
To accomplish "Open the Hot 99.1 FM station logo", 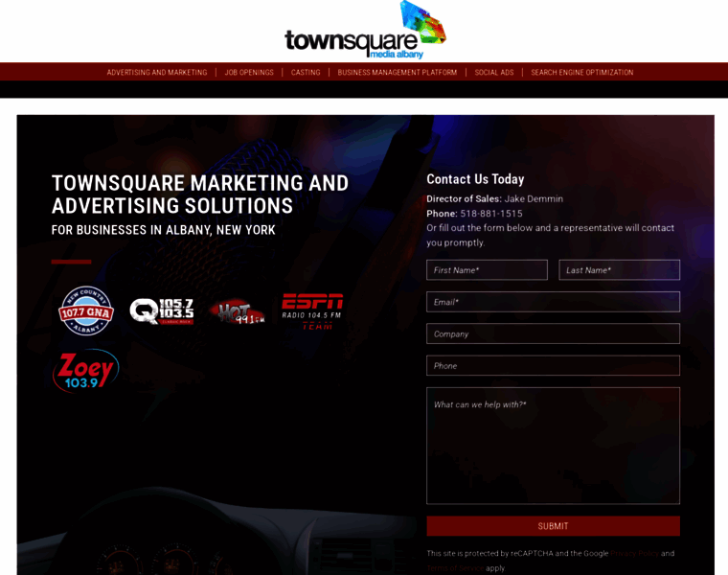I will point(237,311).
